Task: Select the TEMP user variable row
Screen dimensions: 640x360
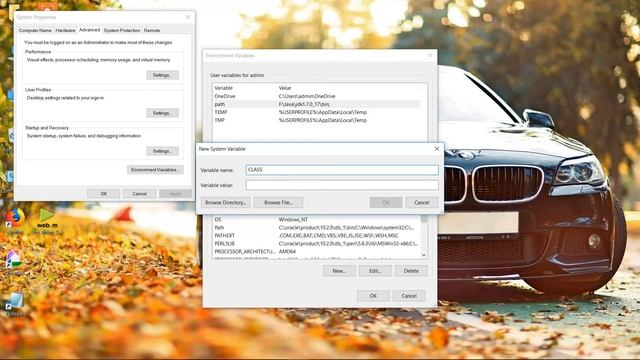Action: 316,112
